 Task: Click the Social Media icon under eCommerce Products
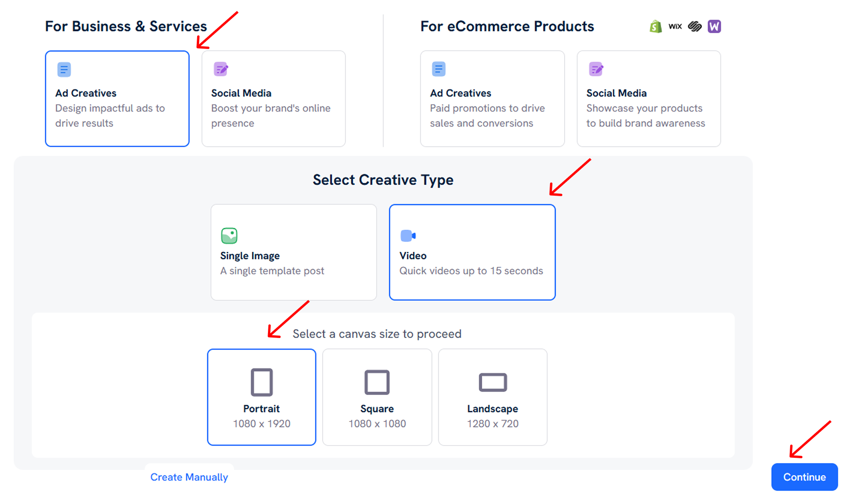(x=596, y=69)
